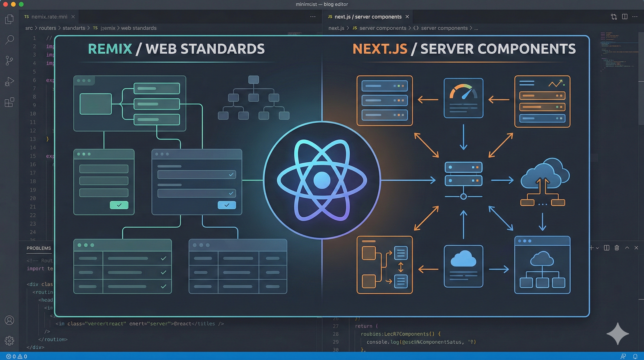This screenshot has height=360, width=644.
Task: Launch the Run and Debug view
Action: click(x=9, y=82)
